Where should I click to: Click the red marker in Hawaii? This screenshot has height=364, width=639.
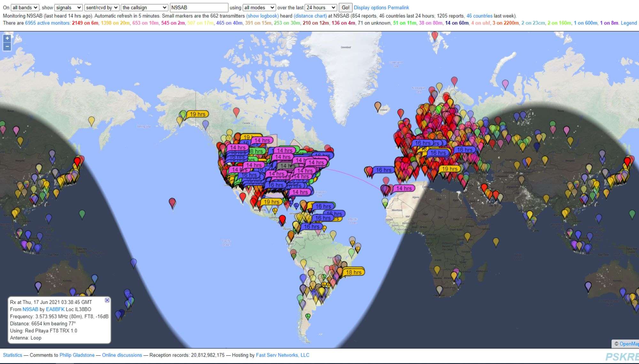(172, 203)
